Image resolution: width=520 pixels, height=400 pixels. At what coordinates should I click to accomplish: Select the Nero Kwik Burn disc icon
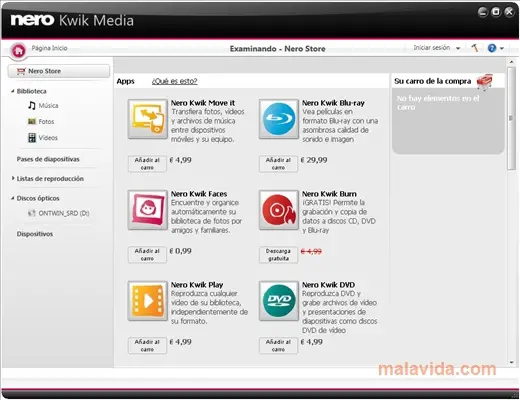coord(279,210)
